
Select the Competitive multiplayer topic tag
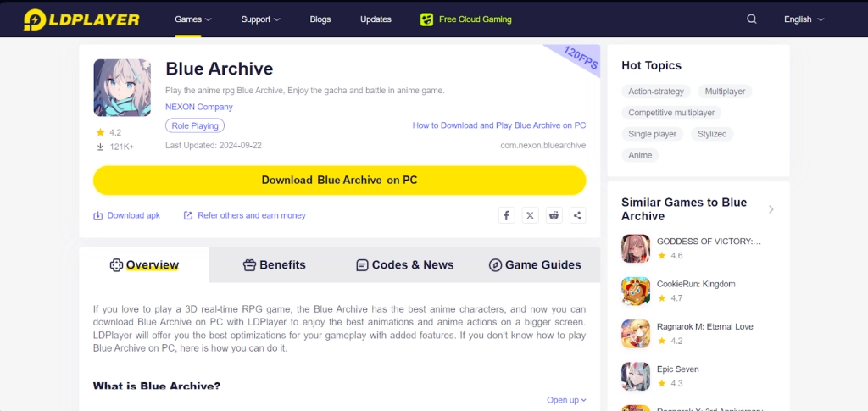coord(671,113)
